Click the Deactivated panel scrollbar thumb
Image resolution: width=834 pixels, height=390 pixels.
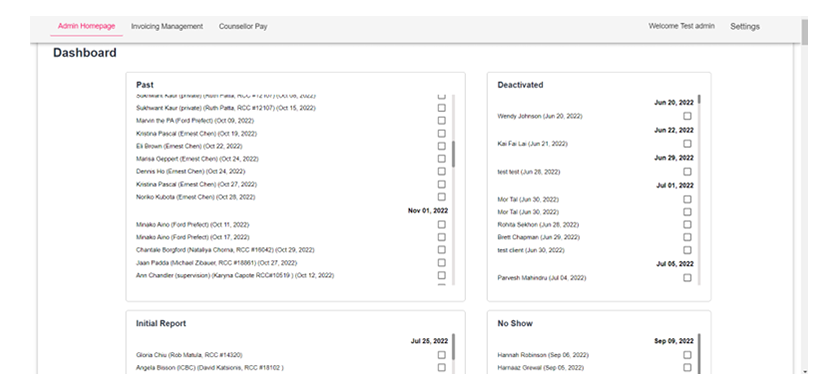click(x=699, y=99)
